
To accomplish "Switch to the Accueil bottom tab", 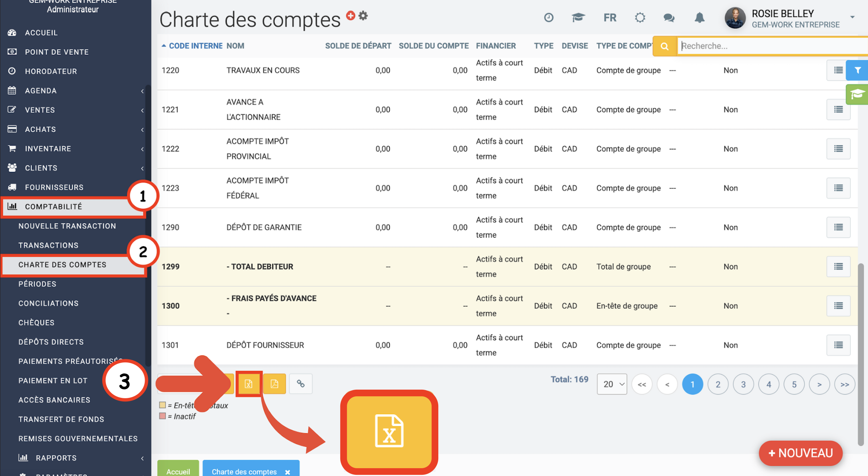I will (178, 471).
